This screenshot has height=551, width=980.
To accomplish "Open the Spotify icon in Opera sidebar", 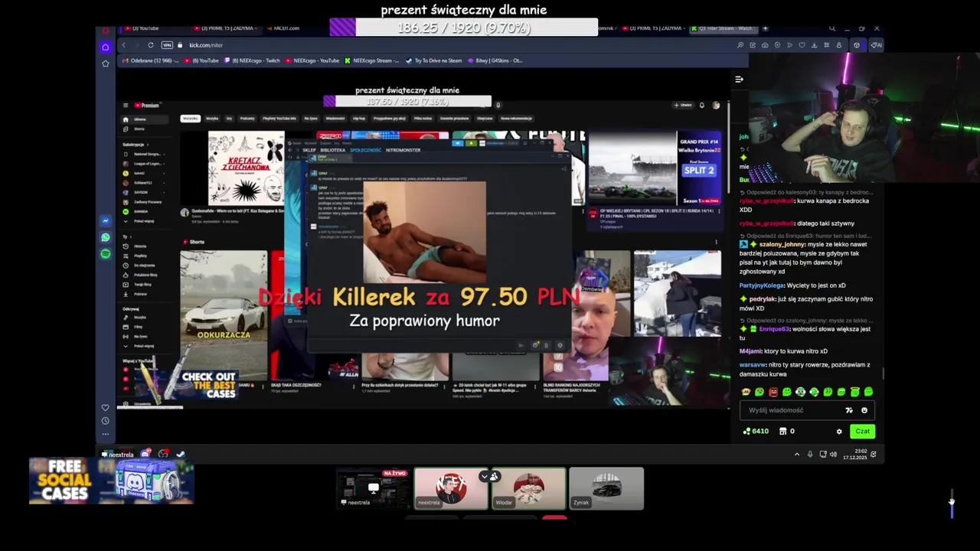I will click(106, 253).
